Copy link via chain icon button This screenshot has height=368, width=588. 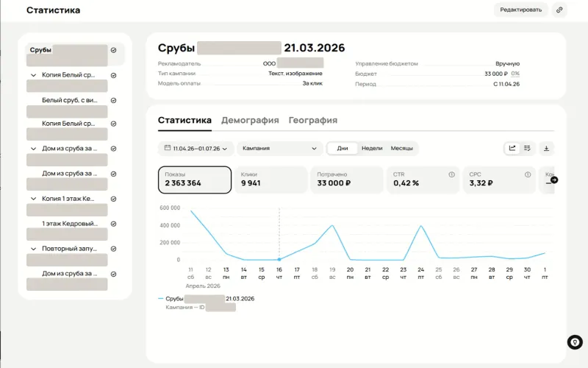coord(559,10)
